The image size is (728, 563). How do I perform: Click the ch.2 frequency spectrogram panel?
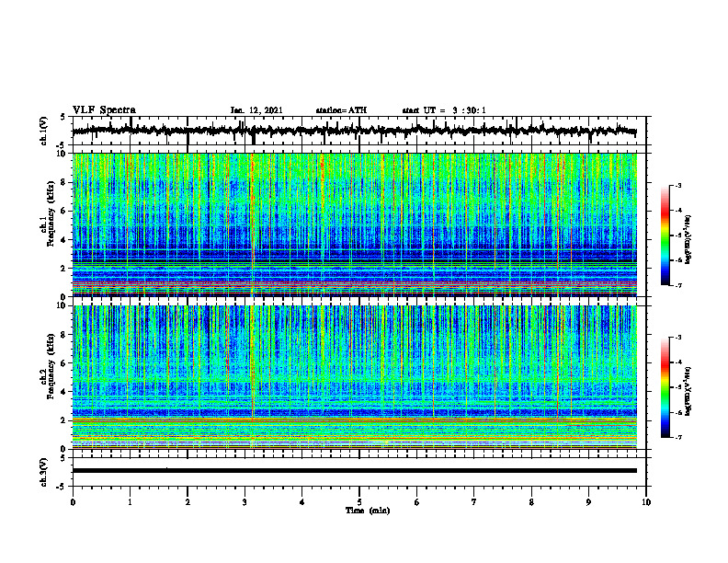tap(355, 377)
